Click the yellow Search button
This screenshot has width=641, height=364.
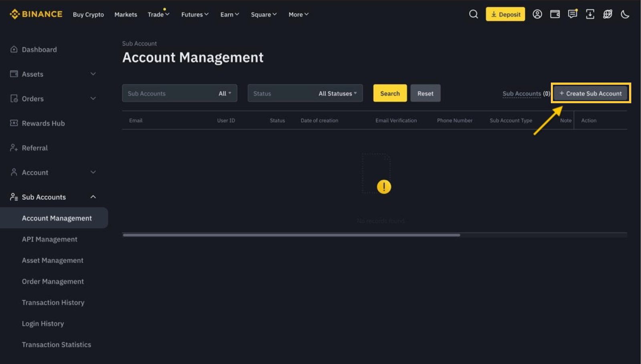point(390,93)
